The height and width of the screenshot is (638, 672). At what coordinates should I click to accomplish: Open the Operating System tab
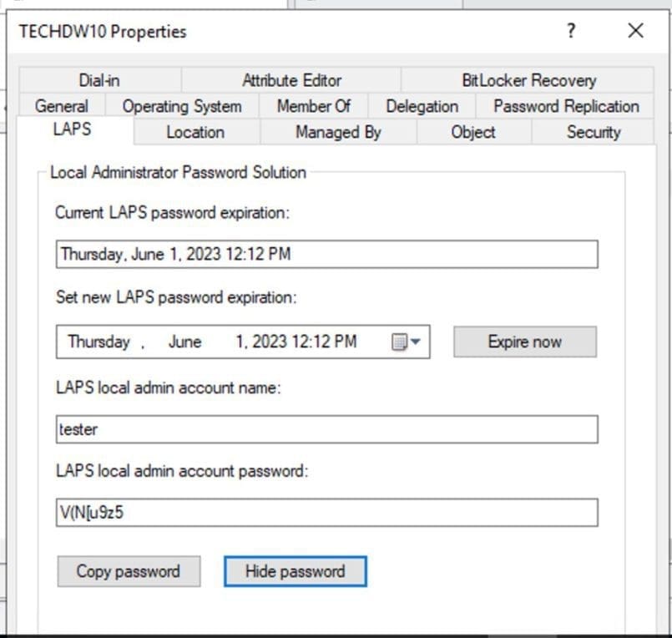pos(181,106)
